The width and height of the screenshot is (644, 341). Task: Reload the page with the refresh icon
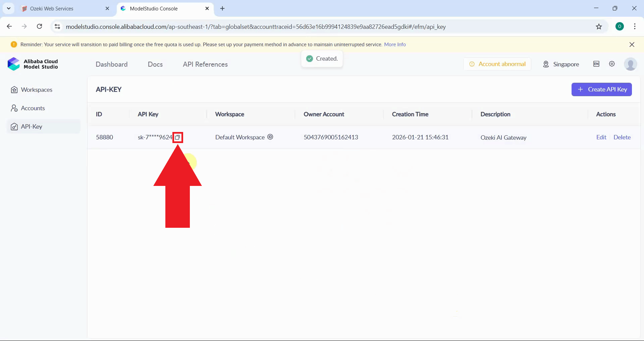(x=39, y=26)
